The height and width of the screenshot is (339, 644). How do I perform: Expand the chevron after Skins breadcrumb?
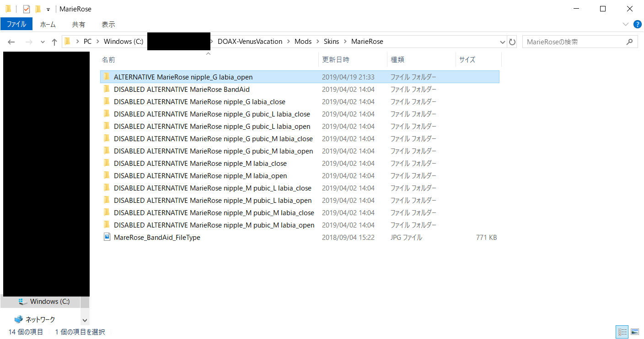345,42
